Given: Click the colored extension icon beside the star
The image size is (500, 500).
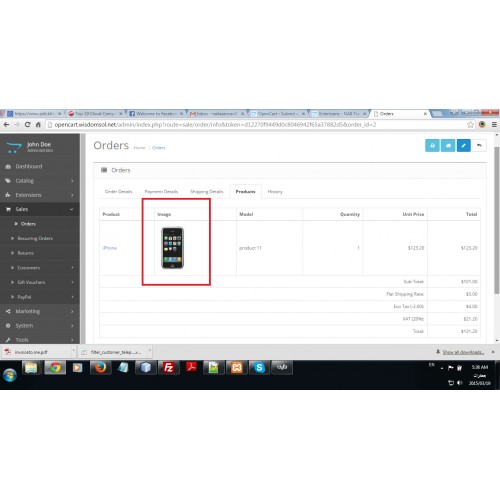Looking at the screenshot, I should [x=482, y=124].
